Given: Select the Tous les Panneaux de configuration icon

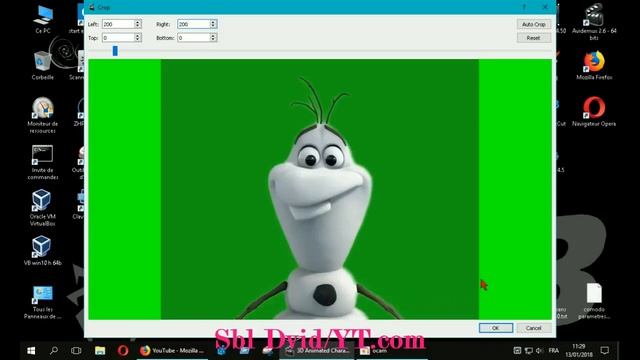Looking at the screenshot, I should [x=42, y=302].
